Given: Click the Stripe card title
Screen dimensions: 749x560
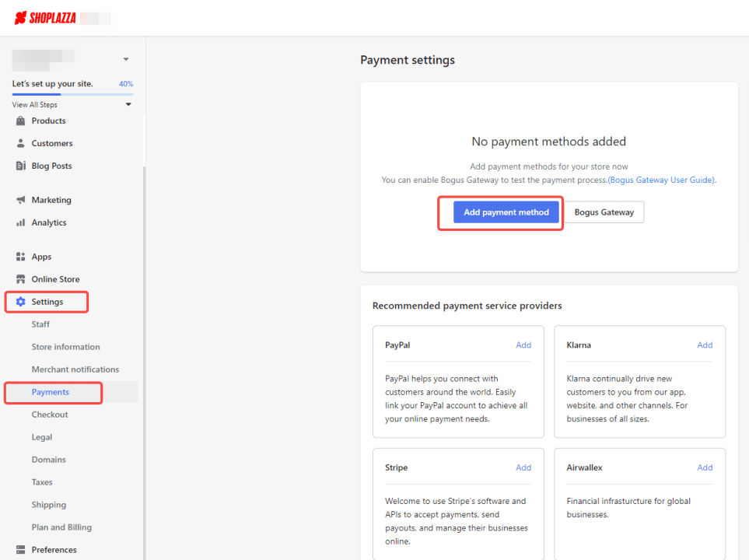Looking at the screenshot, I should [396, 467].
